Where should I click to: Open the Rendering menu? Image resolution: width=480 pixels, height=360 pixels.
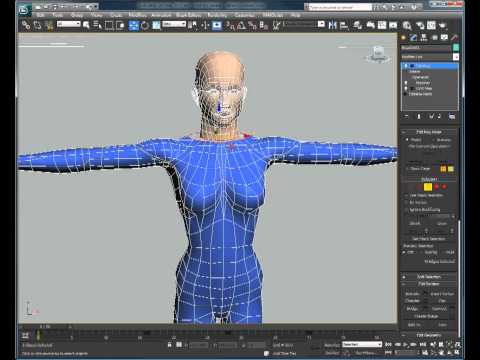coord(217,15)
